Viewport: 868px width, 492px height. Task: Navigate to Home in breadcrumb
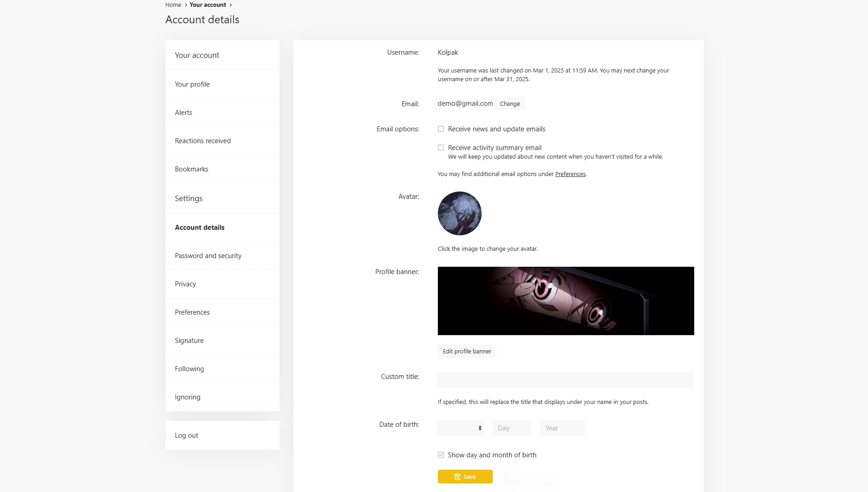point(173,5)
